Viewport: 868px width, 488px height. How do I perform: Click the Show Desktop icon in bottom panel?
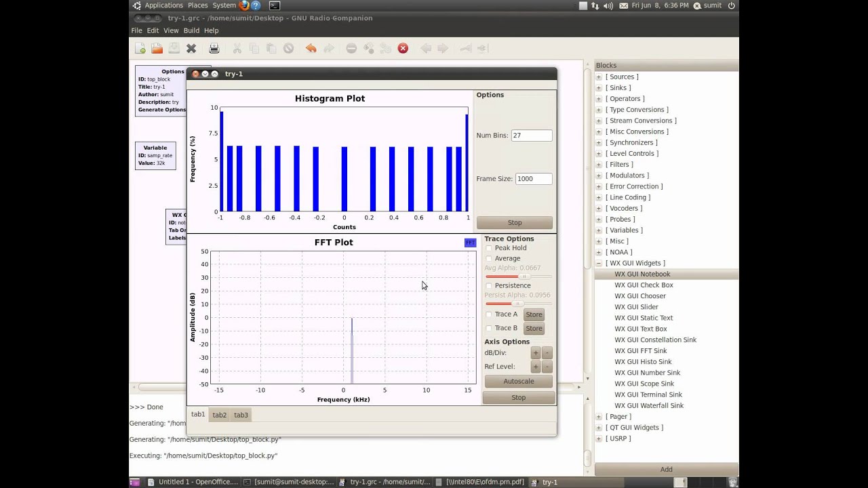pos(135,482)
